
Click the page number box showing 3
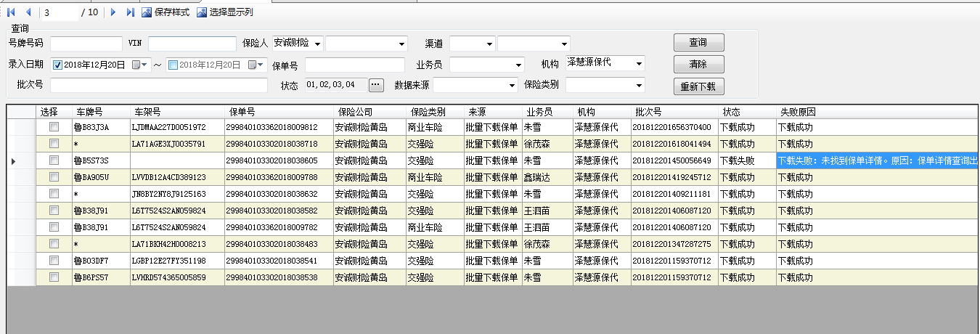point(60,12)
